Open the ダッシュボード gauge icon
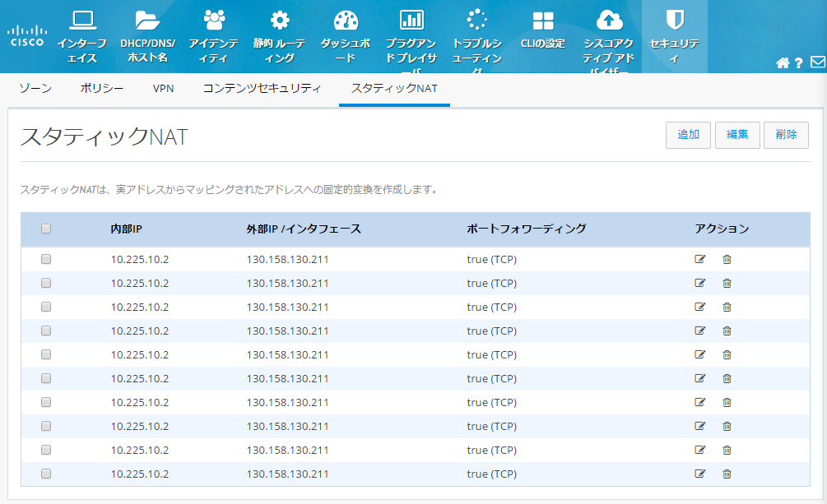 (x=346, y=21)
